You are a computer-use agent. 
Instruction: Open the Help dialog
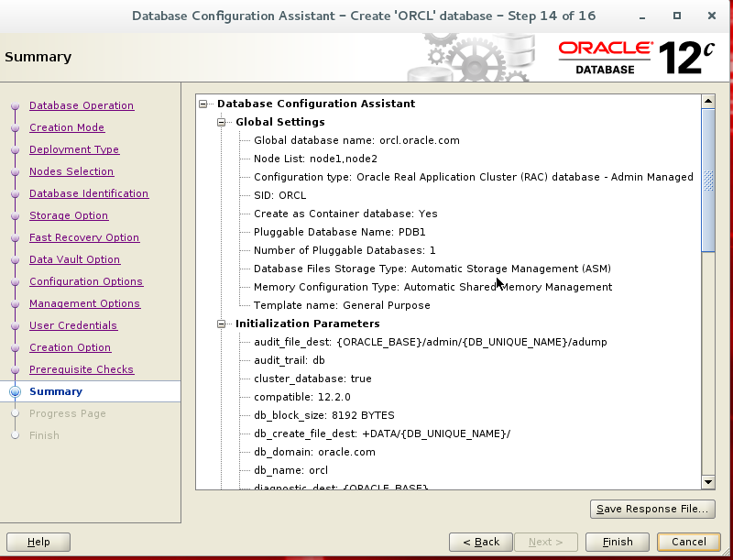(38, 542)
